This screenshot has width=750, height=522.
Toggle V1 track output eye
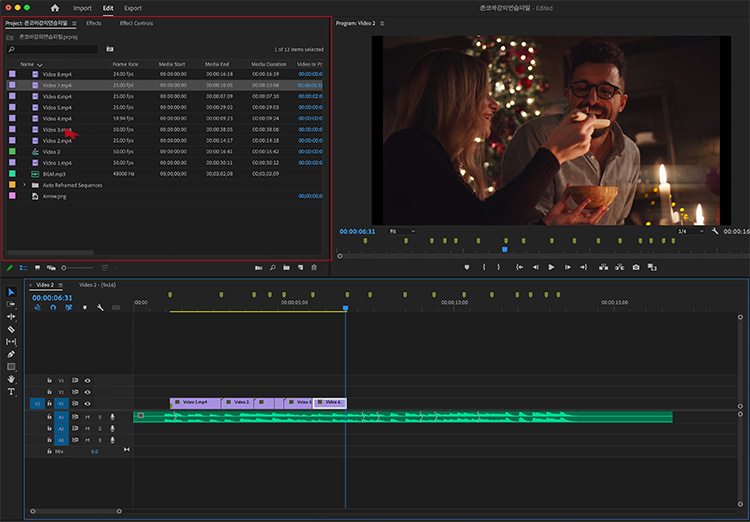(88, 403)
